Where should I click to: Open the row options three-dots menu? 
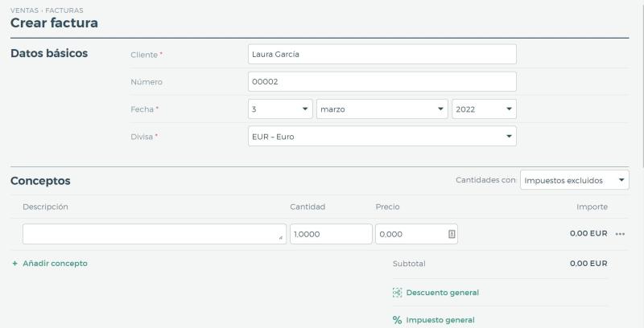pyautogui.click(x=620, y=234)
